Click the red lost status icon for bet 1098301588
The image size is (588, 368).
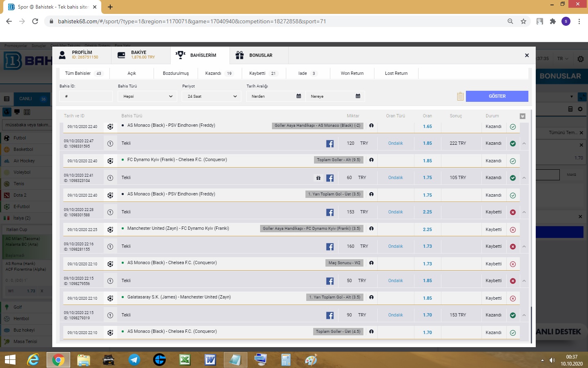[x=513, y=212]
